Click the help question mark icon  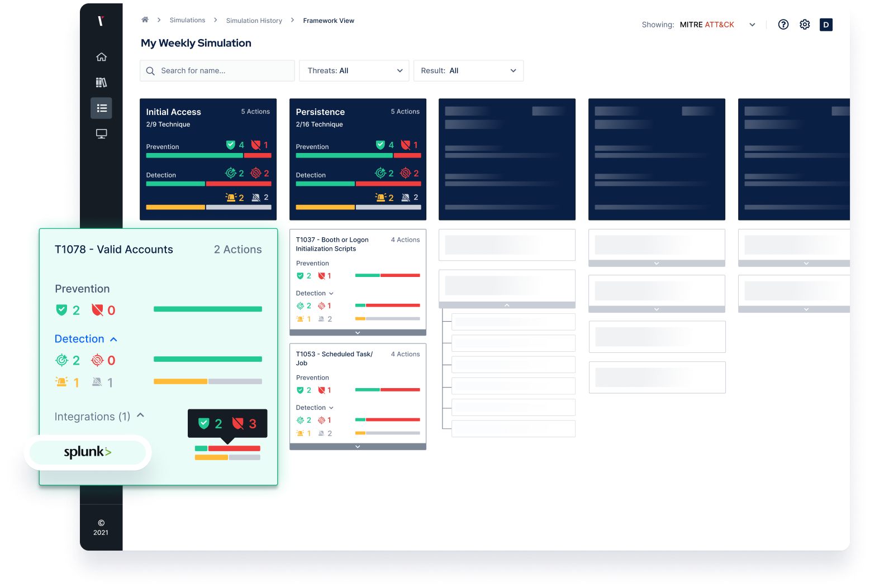783,25
